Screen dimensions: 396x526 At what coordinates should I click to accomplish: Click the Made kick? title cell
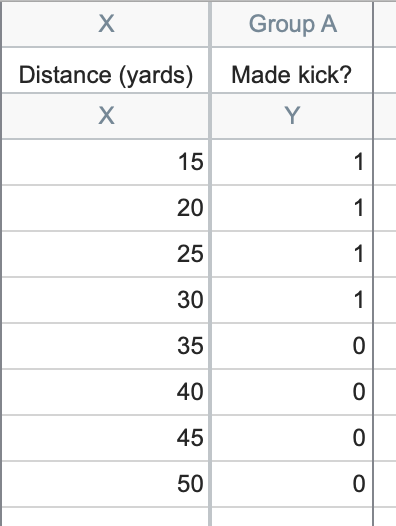tap(292, 70)
